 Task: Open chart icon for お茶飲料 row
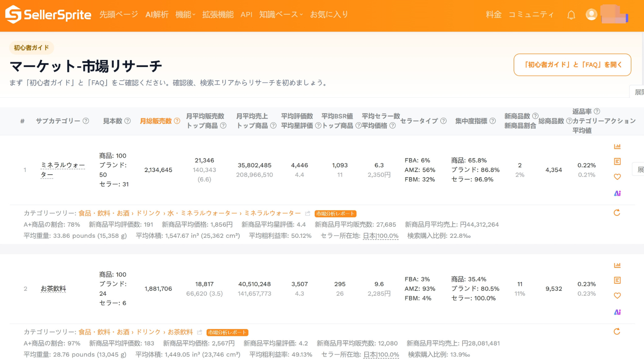617,265
